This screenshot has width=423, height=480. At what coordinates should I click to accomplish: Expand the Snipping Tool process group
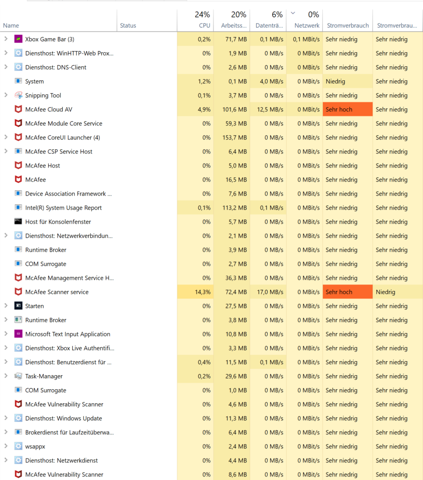tap(6, 95)
